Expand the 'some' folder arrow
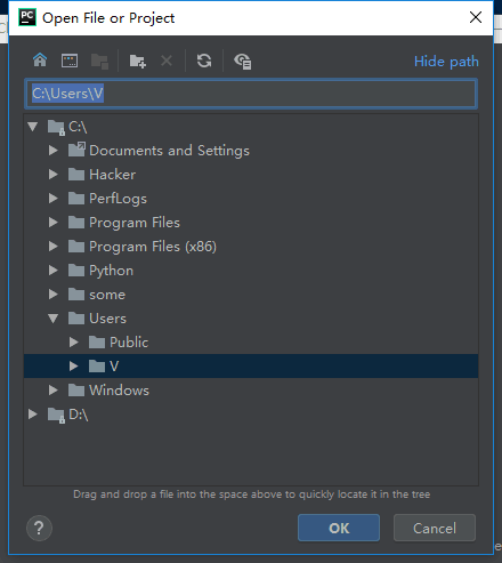The width and height of the screenshot is (503, 563). 53,294
